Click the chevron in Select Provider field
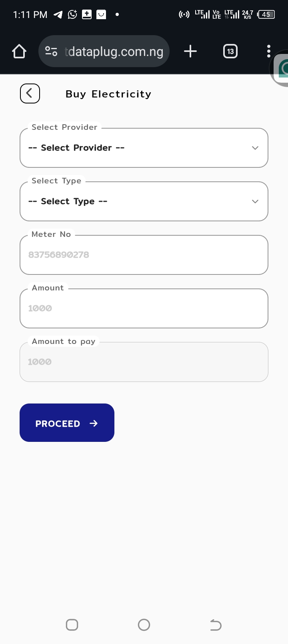 [255, 148]
